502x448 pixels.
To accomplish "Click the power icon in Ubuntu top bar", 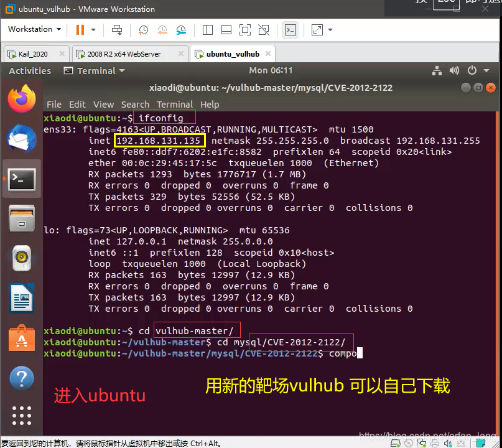I will click(472, 70).
